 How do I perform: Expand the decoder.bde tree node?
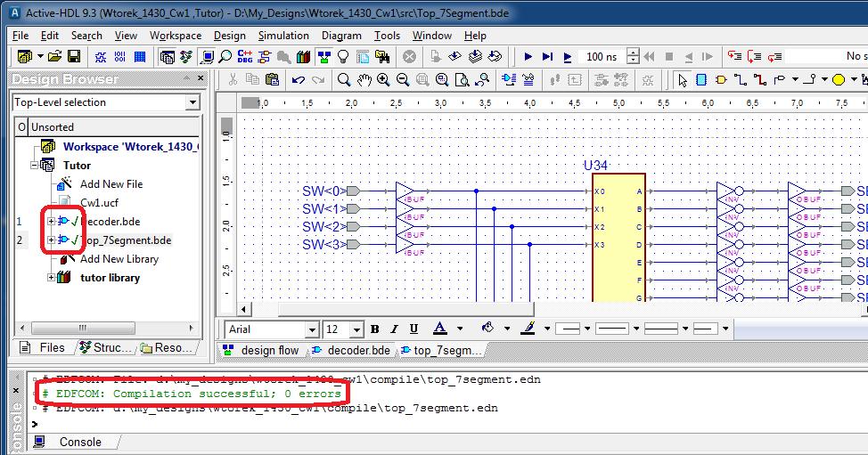pos(51,221)
